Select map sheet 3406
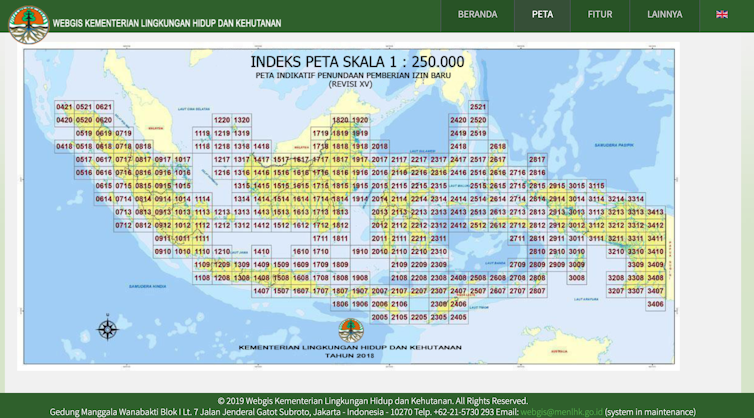 click(x=655, y=304)
